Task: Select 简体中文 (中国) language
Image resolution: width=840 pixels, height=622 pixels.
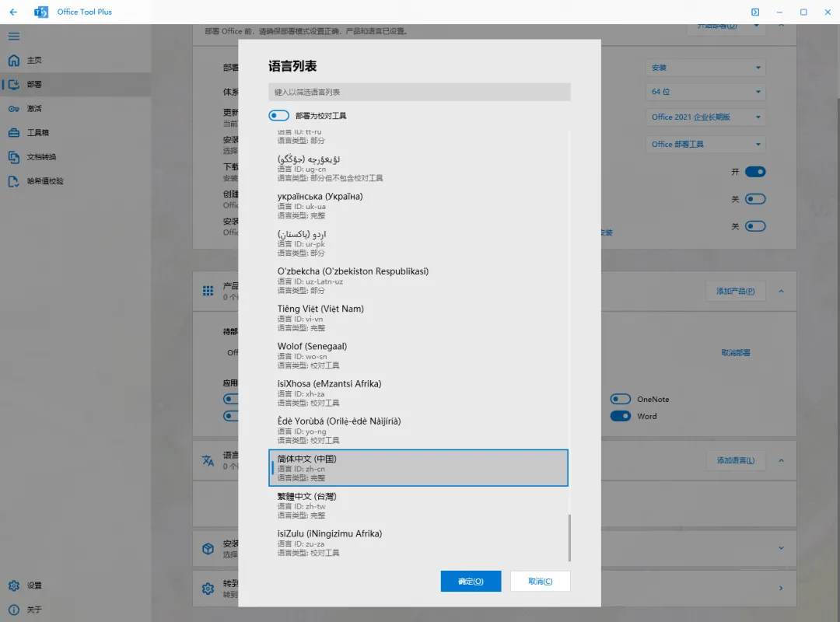Action: (x=418, y=468)
